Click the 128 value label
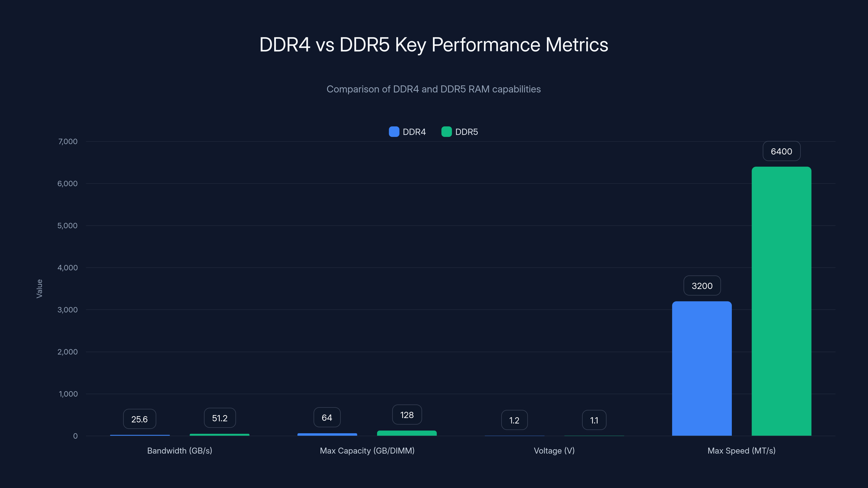The image size is (868, 488). tap(407, 415)
